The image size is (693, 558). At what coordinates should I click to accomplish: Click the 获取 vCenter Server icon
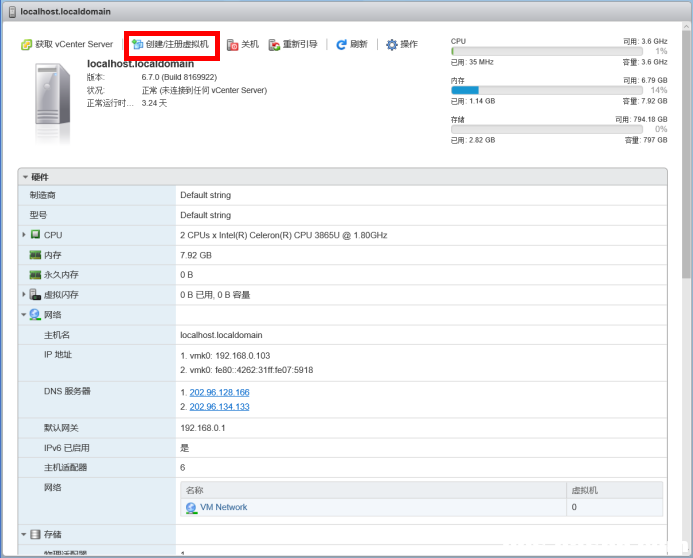coord(27,45)
